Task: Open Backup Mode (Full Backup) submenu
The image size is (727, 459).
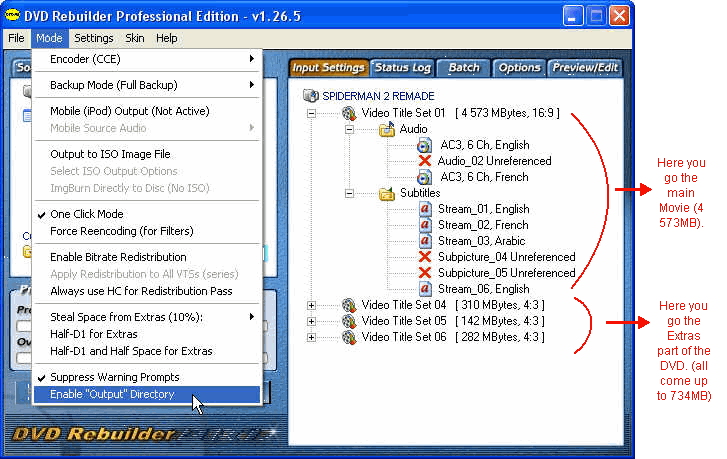Action: coord(147,85)
